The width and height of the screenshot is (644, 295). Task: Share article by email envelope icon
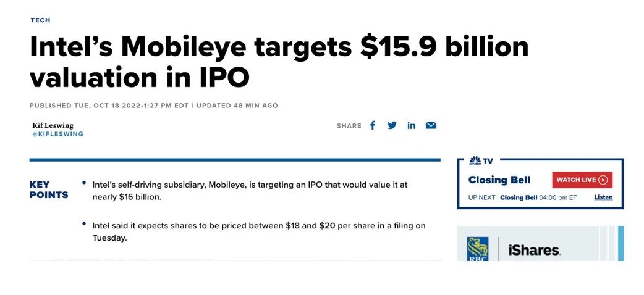pyautogui.click(x=431, y=125)
